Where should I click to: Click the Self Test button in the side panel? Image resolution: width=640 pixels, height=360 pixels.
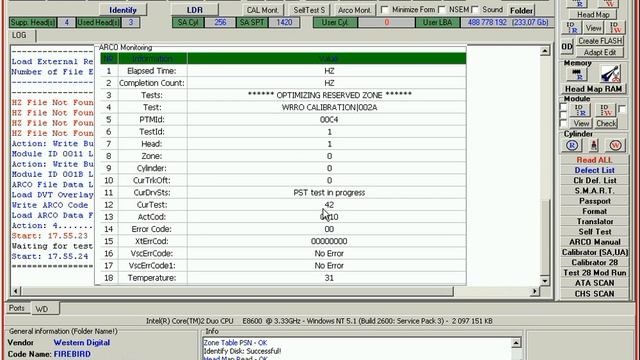click(x=594, y=231)
